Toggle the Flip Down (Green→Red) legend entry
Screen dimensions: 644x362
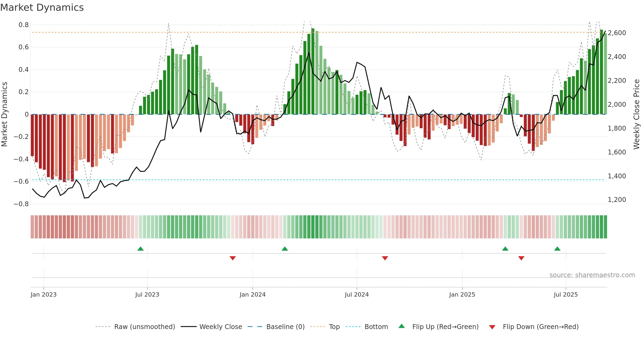click(534, 327)
